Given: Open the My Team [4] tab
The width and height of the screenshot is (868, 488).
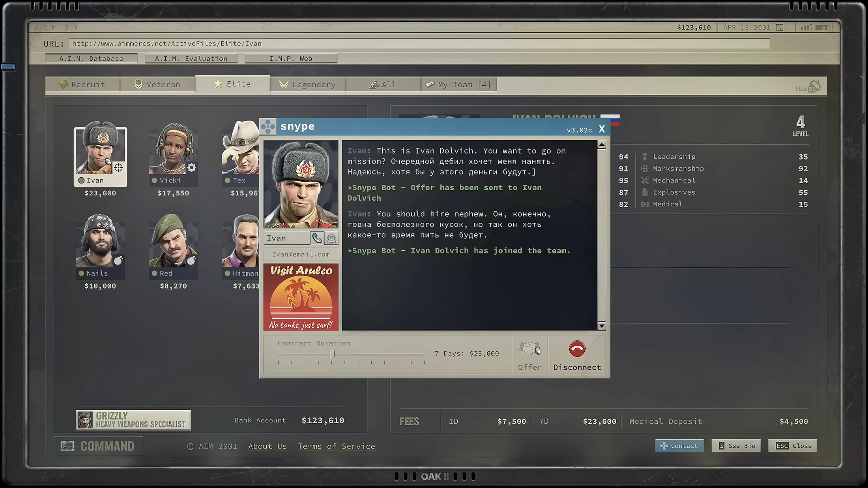Looking at the screenshot, I should pyautogui.click(x=459, y=84).
